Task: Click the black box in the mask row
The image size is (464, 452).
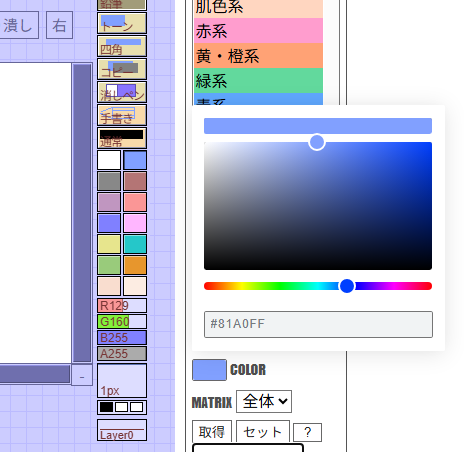Action: (106, 407)
